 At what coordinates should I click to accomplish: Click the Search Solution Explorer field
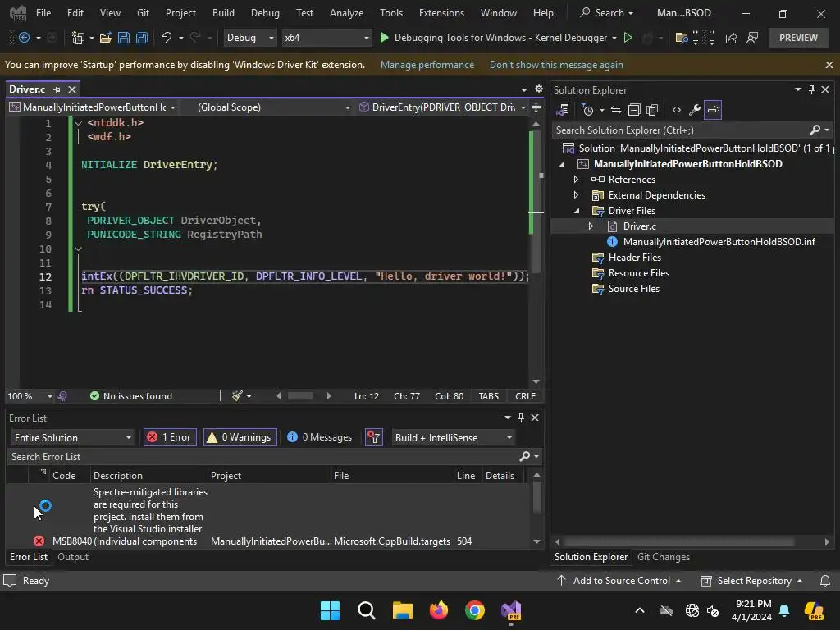pyautogui.click(x=680, y=130)
